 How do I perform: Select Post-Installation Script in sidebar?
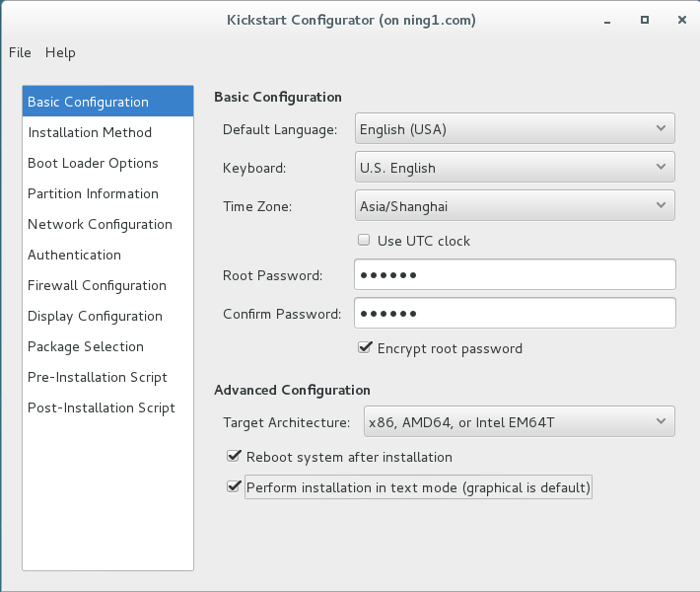click(x=102, y=407)
